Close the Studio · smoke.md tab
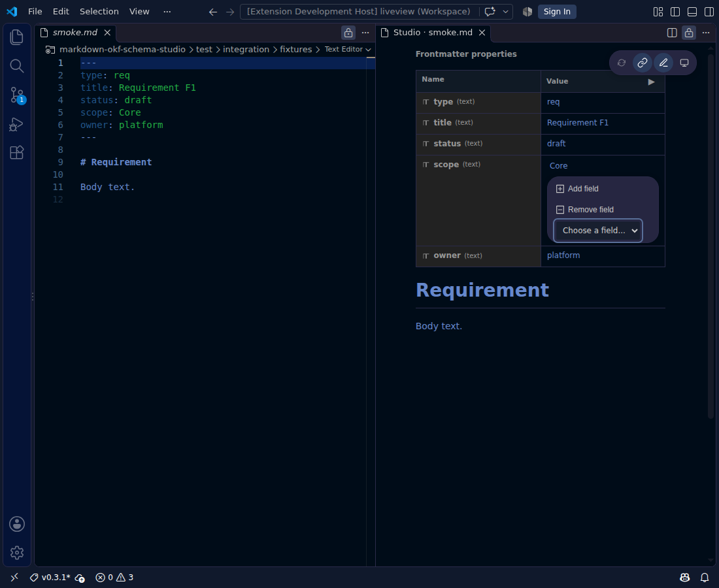Viewport: 719px width, 588px height. [x=482, y=33]
